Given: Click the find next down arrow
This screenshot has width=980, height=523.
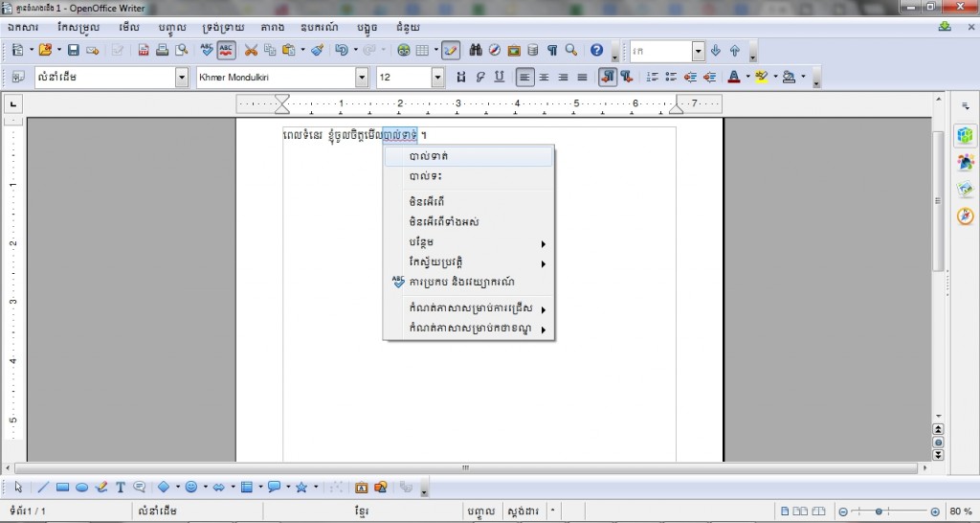Looking at the screenshot, I should 716,51.
